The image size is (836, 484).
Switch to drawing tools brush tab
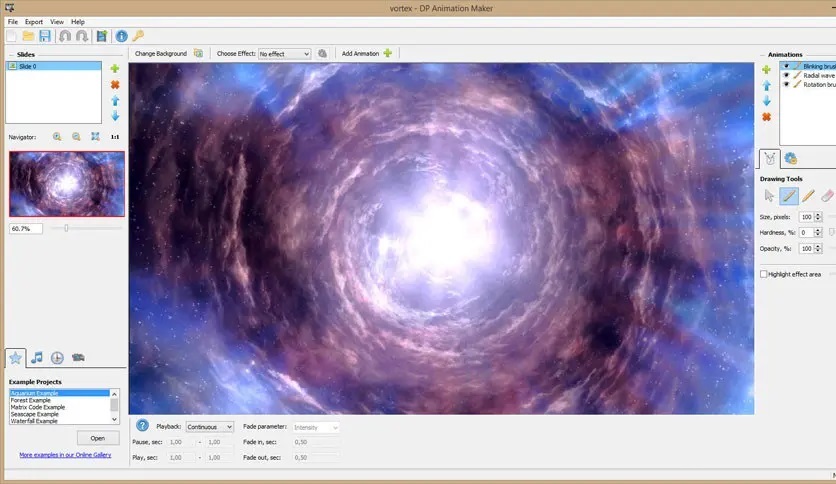coord(769,158)
